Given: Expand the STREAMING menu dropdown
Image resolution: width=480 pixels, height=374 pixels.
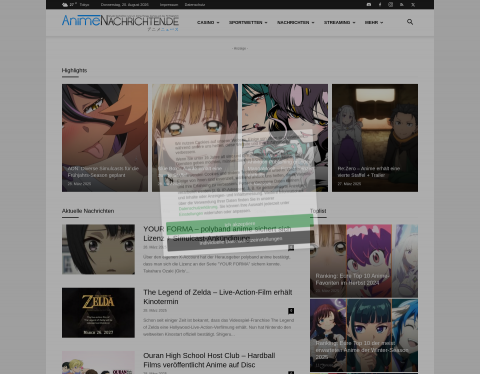Looking at the screenshot, I should (340, 22).
